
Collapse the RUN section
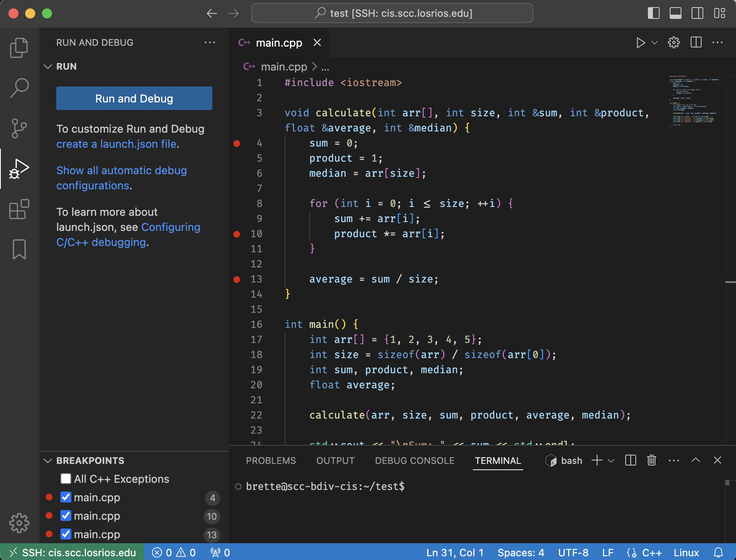click(x=48, y=66)
